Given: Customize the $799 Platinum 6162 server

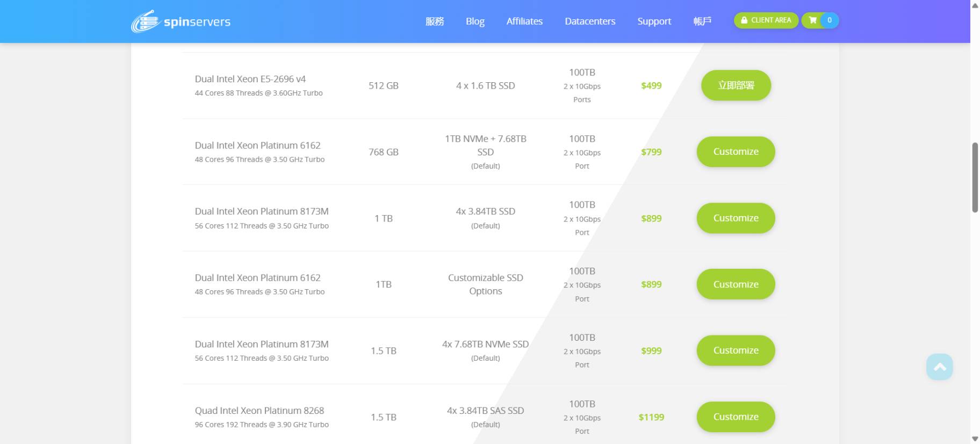Looking at the screenshot, I should [736, 152].
